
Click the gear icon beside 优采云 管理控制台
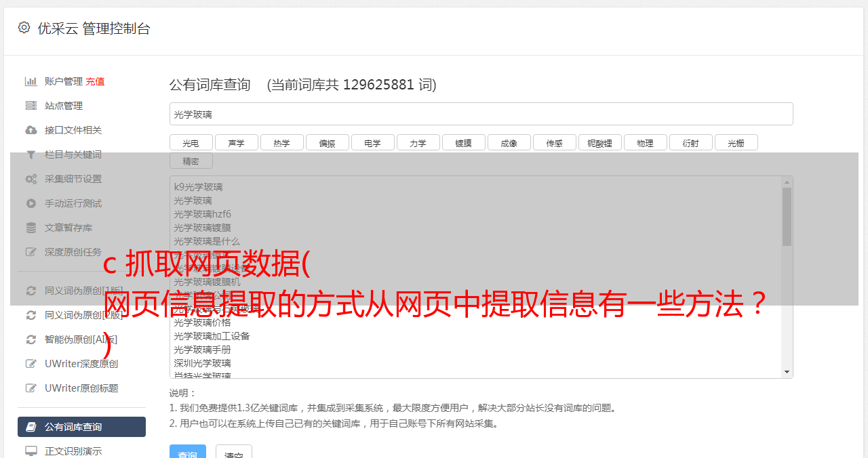24,28
